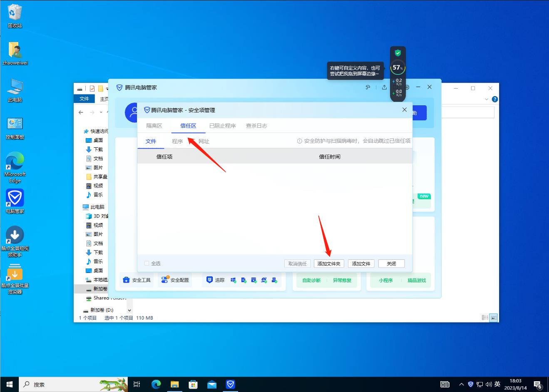
Task: Select the Microsoft Edge desktop shortcut
Action: [x=15, y=167]
